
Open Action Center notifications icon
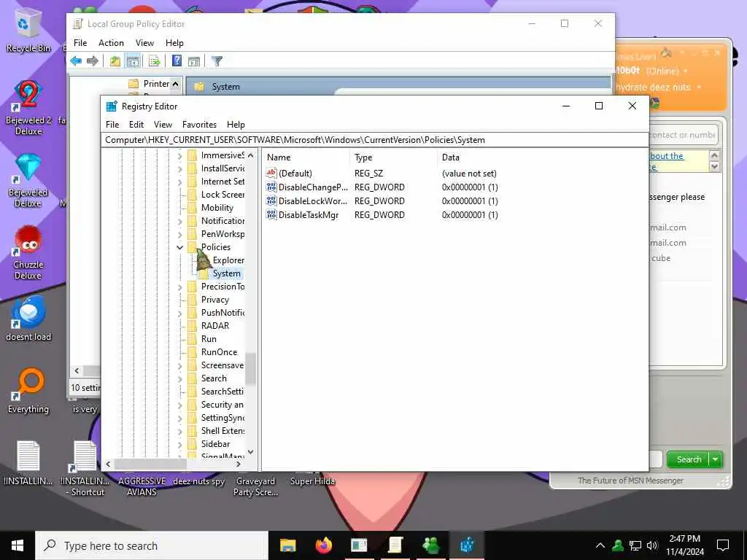(723, 545)
